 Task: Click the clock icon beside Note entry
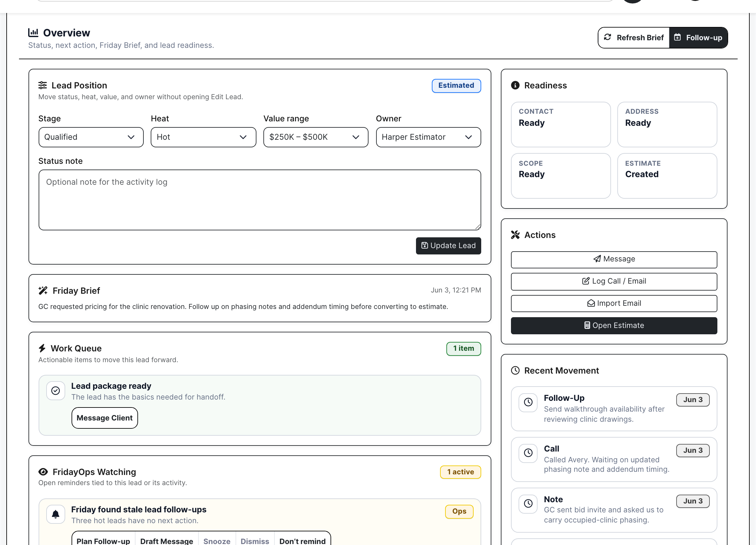[528, 503]
